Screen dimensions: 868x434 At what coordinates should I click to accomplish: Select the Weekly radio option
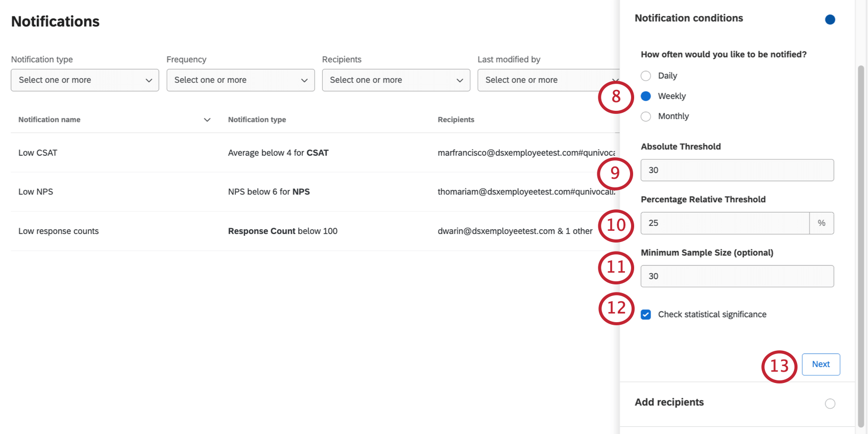(x=646, y=96)
